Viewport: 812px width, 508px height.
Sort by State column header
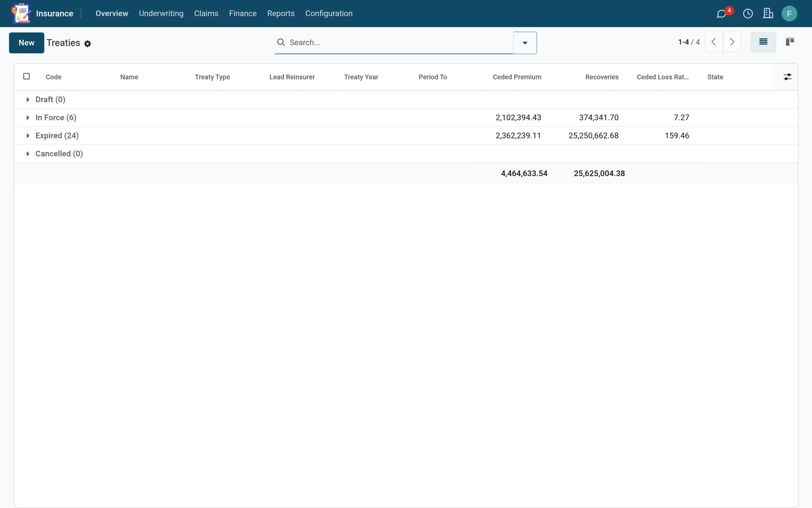coord(715,77)
